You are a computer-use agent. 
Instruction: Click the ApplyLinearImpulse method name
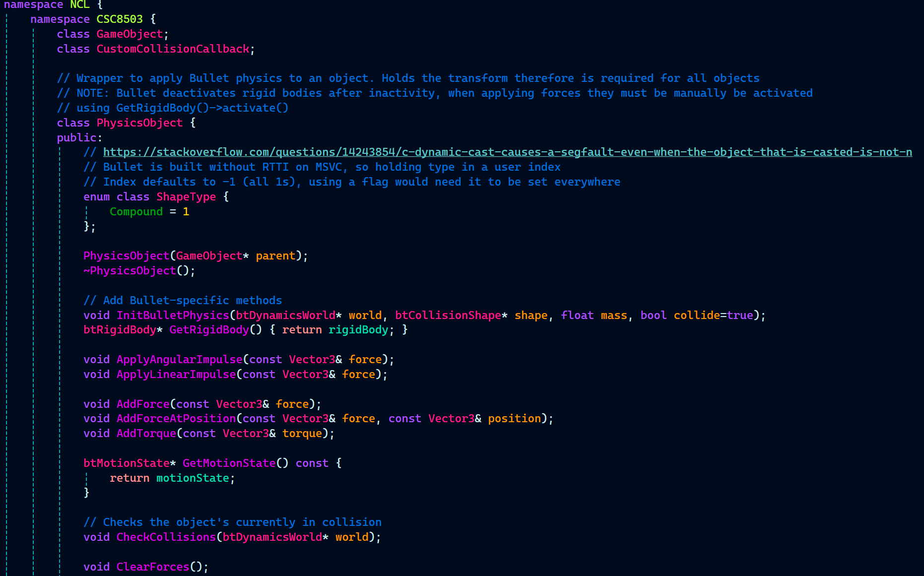[x=176, y=375]
